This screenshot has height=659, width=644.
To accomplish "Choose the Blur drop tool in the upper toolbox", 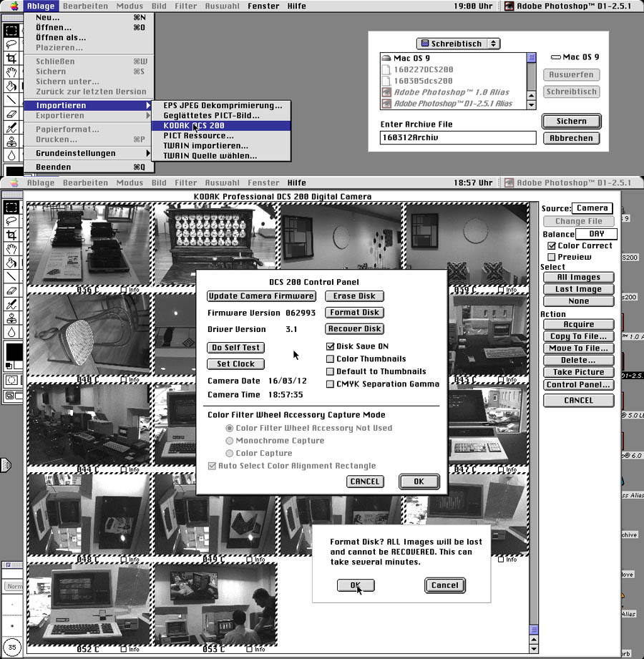I will click(x=11, y=155).
